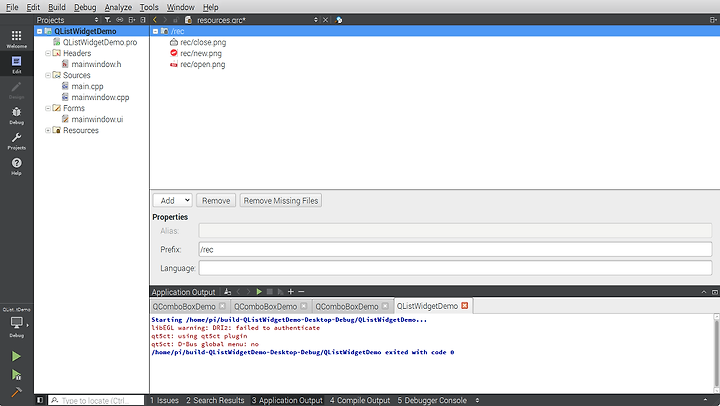Open the Help mode
The height and width of the screenshot is (406, 720).
(17, 166)
